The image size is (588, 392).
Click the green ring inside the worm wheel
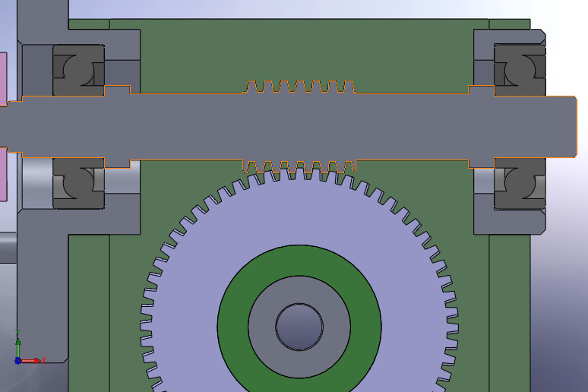click(x=233, y=325)
